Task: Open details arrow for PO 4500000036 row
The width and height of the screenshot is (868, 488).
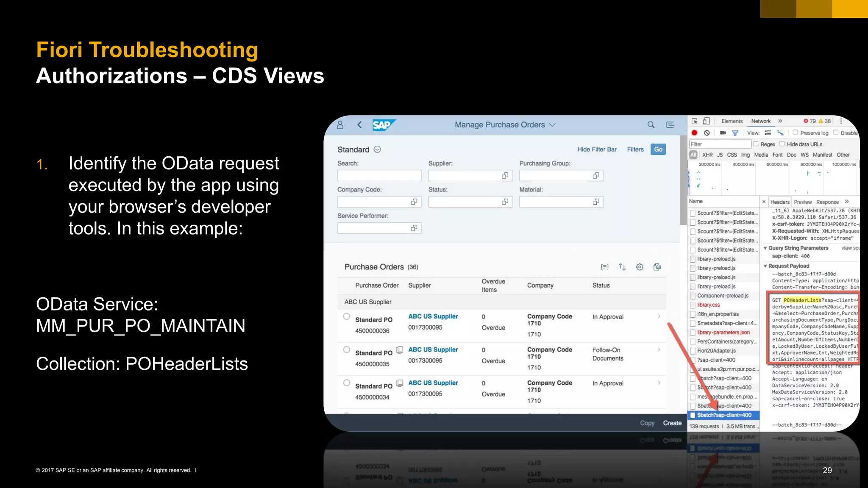Action: click(659, 316)
